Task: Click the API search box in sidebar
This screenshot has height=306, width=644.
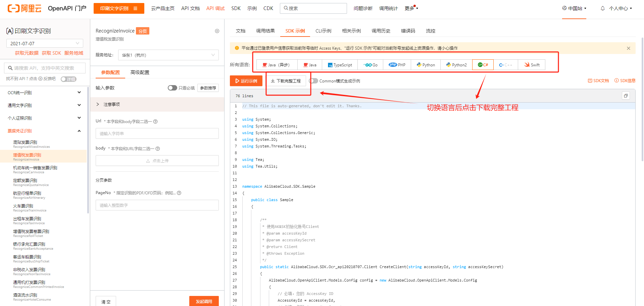Action: (45, 68)
